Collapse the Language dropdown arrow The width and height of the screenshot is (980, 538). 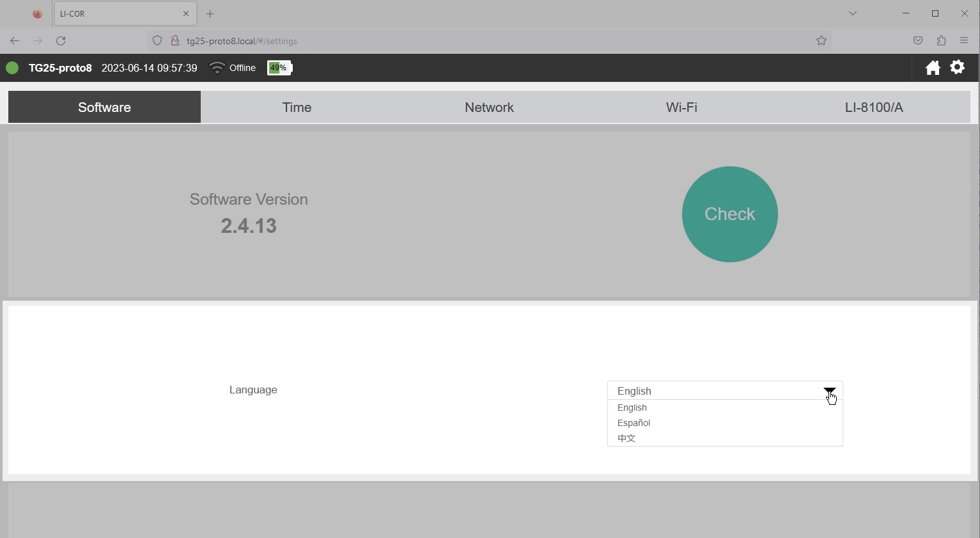click(829, 391)
